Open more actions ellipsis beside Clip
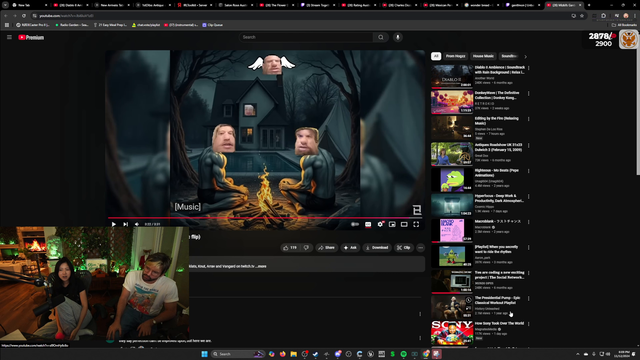 click(x=420, y=247)
